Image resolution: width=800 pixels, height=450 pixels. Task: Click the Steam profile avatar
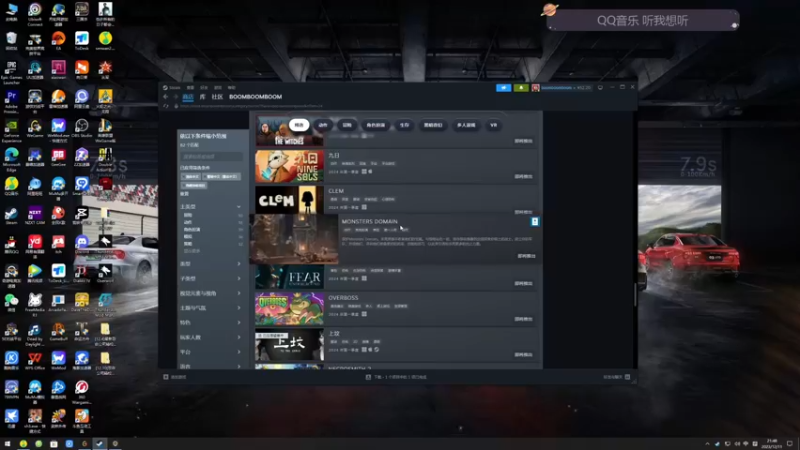coord(535,88)
